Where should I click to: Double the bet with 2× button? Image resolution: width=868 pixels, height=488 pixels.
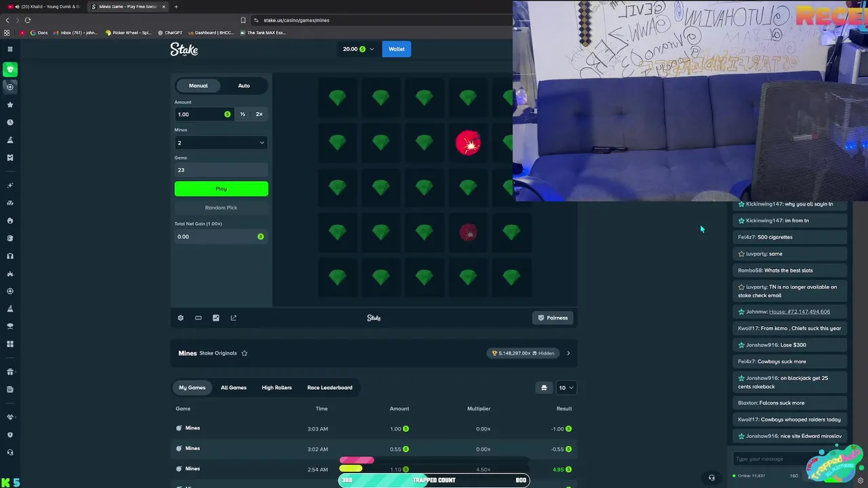[x=259, y=115]
